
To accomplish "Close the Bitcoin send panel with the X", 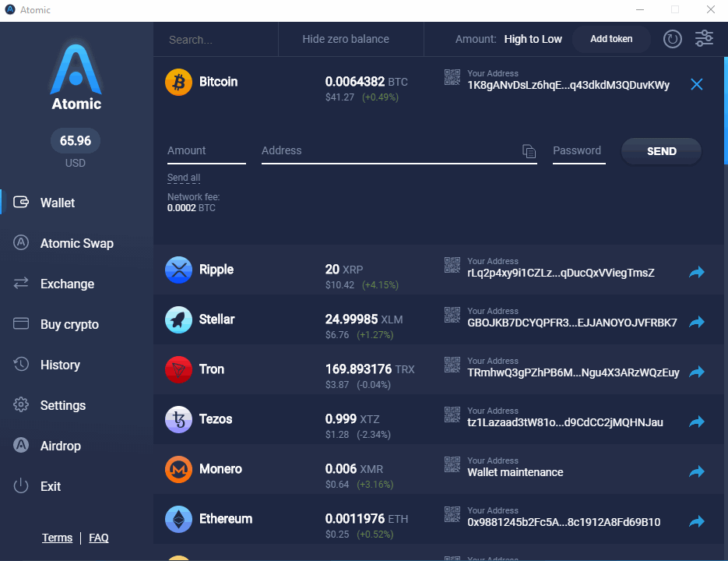I will point(696,84).
